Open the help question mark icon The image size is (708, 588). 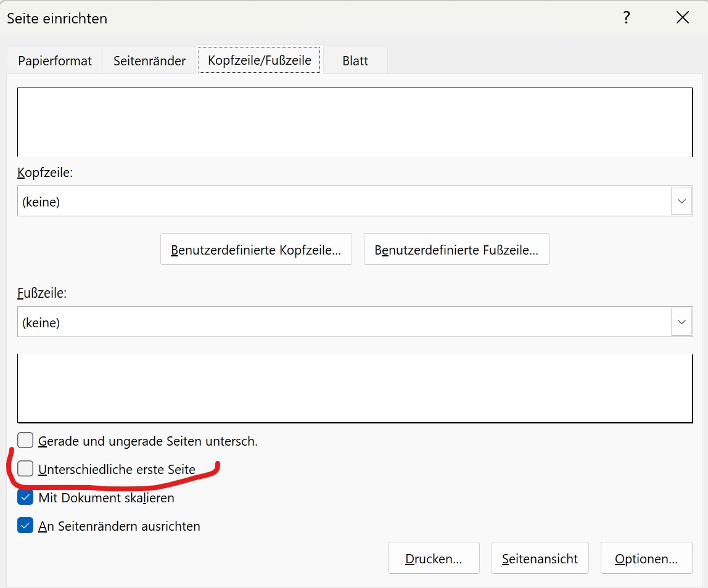(x=627, y=18)
